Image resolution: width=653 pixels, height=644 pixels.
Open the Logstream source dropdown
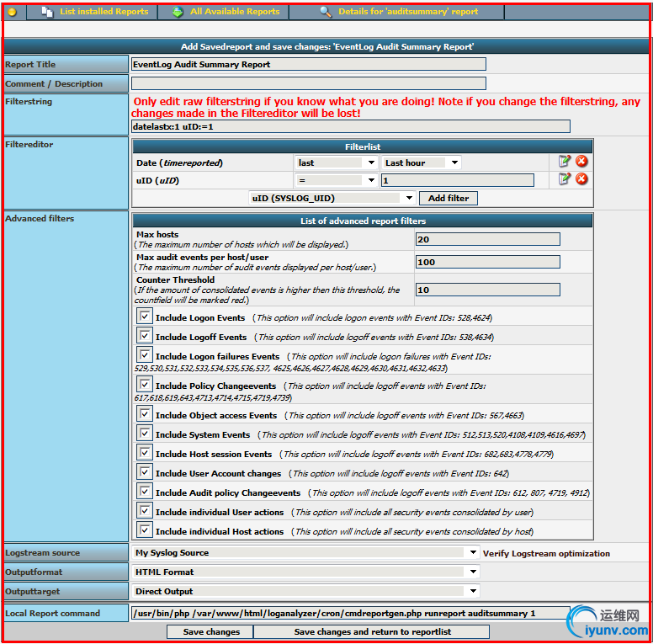coord(305,552)
